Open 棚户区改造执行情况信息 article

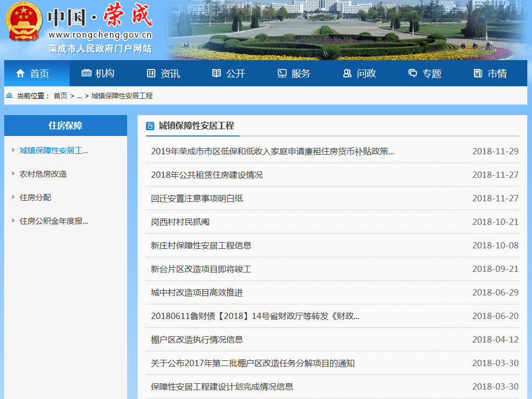[x=197, y=339]
